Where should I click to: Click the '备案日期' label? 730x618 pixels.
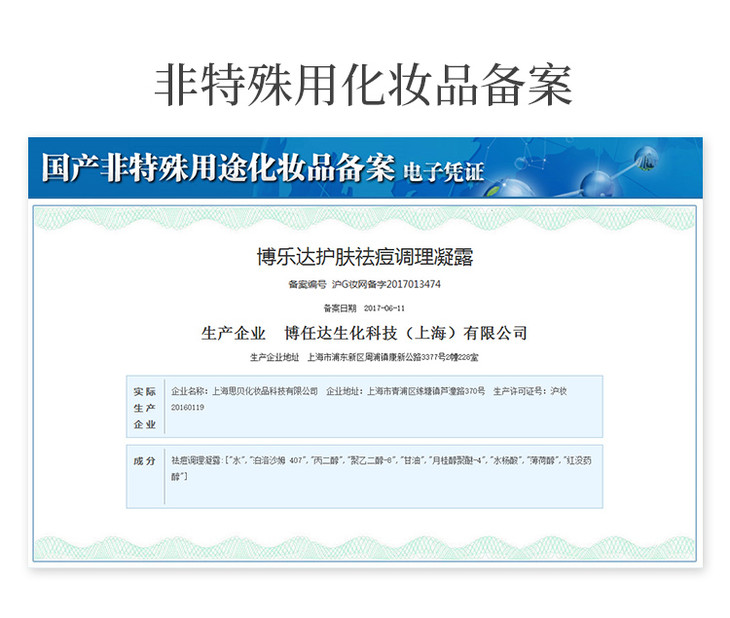point(340,308)
